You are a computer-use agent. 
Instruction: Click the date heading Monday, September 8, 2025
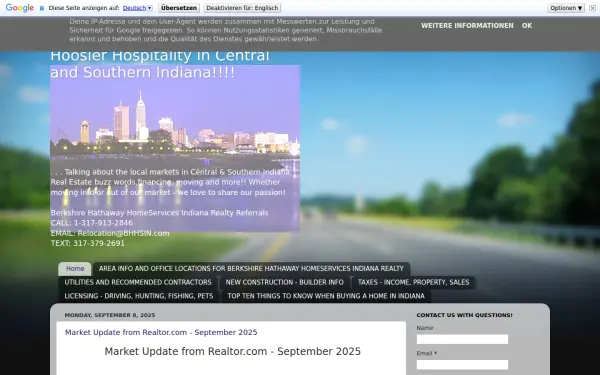110,315
